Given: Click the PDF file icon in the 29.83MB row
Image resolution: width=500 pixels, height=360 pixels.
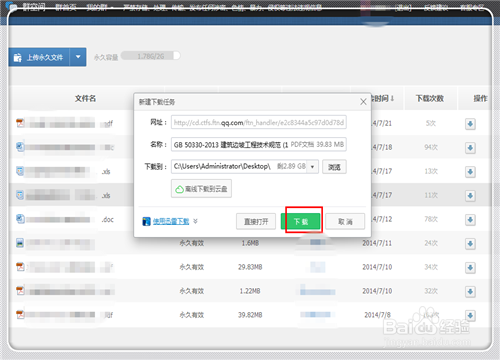Looking at the screenshot, I should [x=20, y=267].
